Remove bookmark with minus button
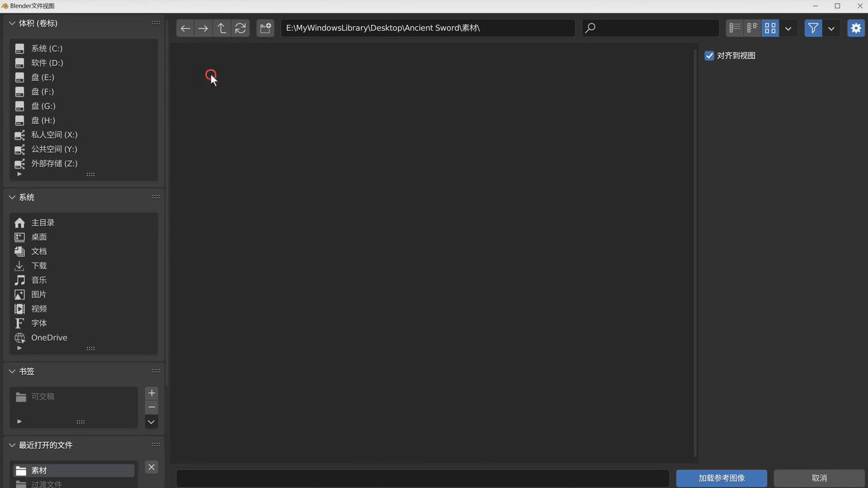Screen dimensions: 868x488 (151, 407)
